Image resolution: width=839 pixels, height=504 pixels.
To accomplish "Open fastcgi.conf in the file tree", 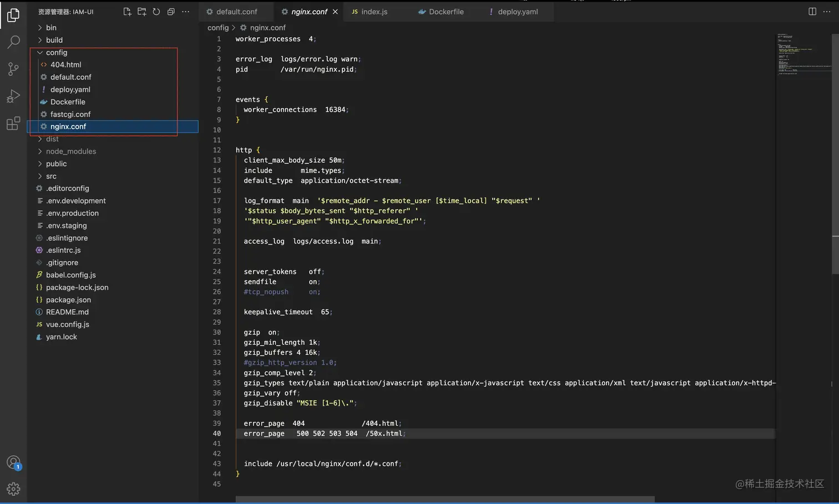I will pyautogui.click(x=113, y=114).
